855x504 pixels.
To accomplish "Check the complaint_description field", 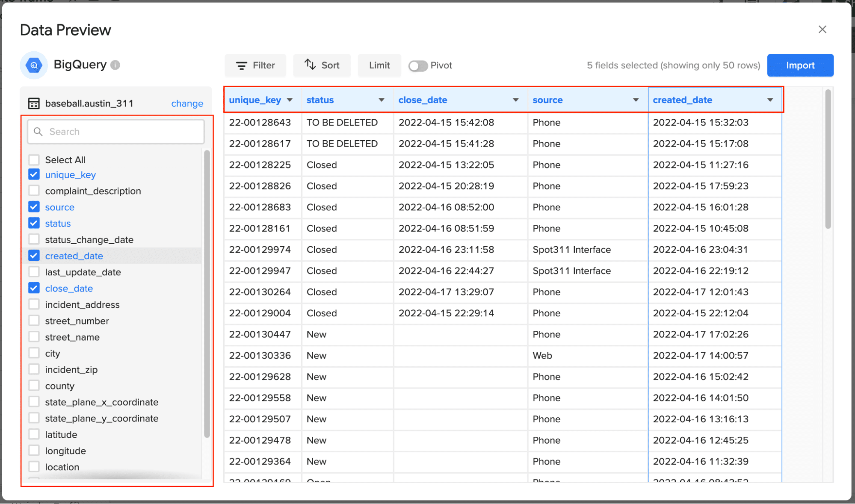I will click(x=34, y=191).
